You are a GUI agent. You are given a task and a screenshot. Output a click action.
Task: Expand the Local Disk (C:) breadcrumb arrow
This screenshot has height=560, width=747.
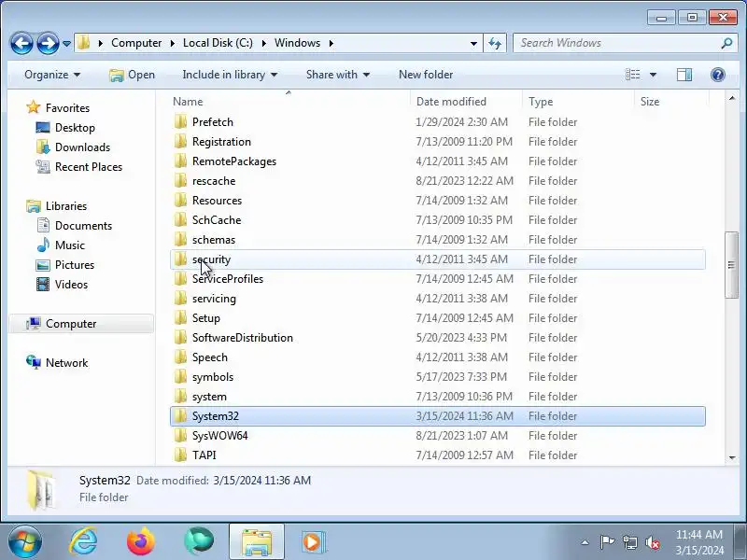pyautogui.click(x=263, y=43)
